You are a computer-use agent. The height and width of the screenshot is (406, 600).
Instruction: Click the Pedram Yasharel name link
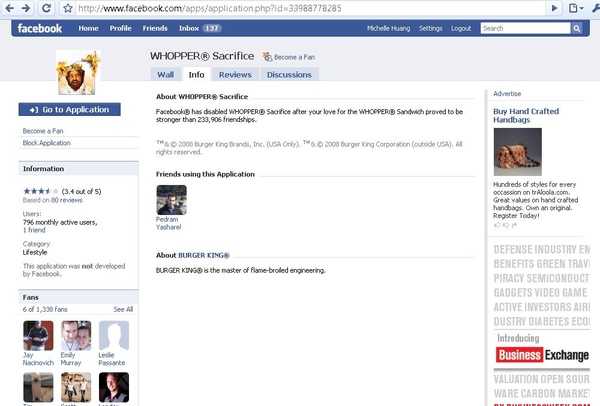tap(168, 223)
